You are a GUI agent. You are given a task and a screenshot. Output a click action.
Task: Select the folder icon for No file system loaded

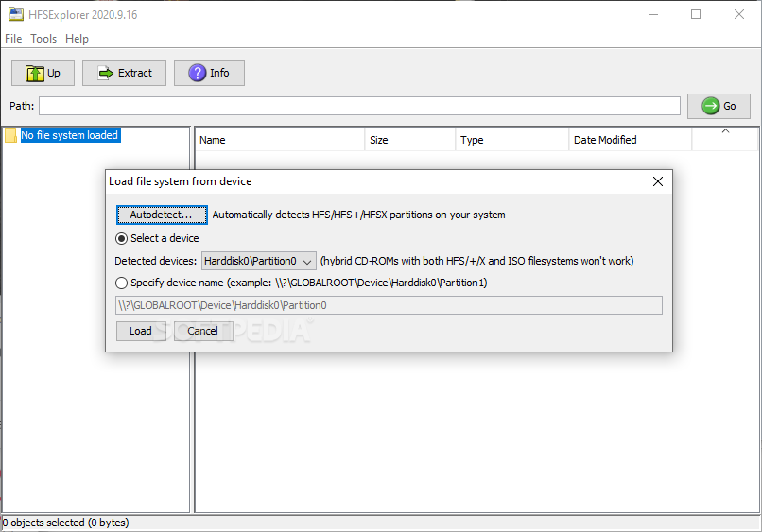click(x=10, y=135)
